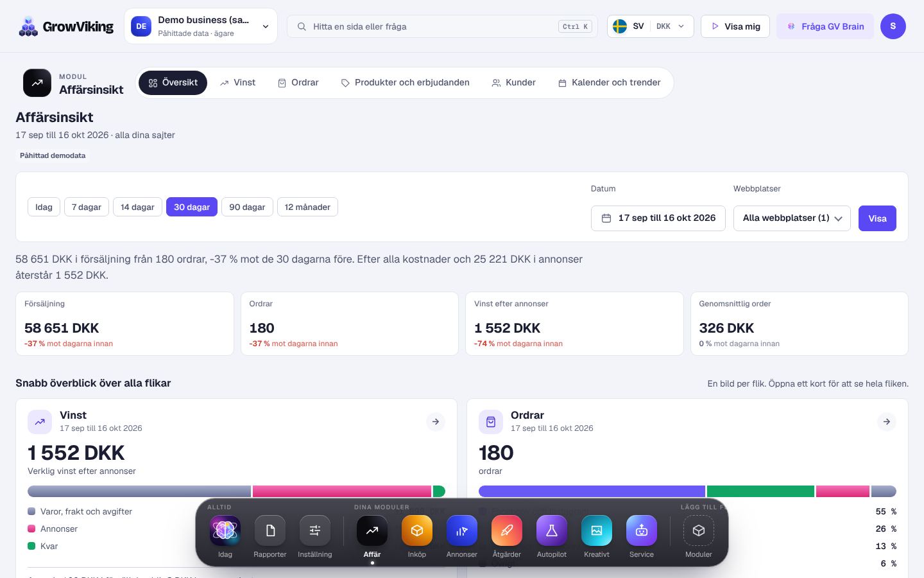924x578 pixels.
Task: Focus the Hitta en sida search field
Action: tap(442, 26)
